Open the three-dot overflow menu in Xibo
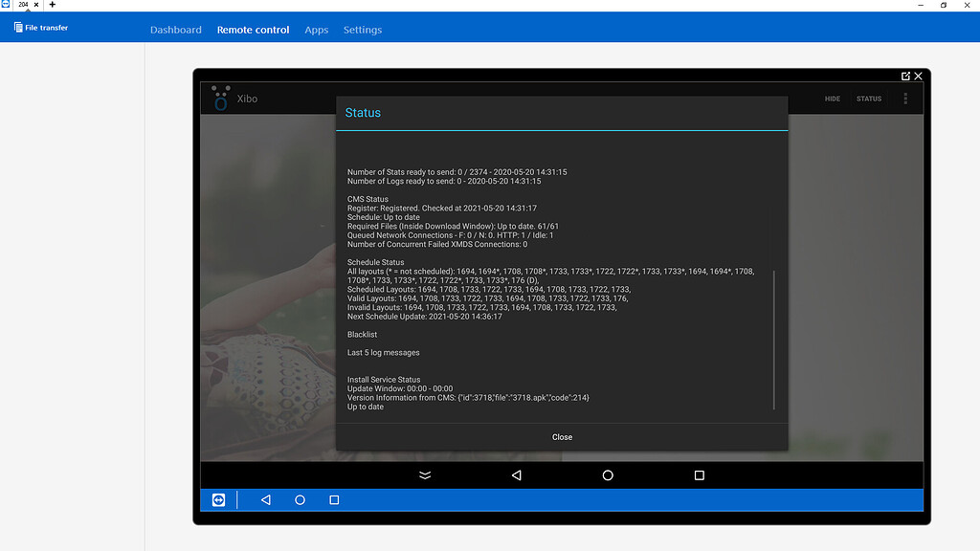 pos(904,98)
